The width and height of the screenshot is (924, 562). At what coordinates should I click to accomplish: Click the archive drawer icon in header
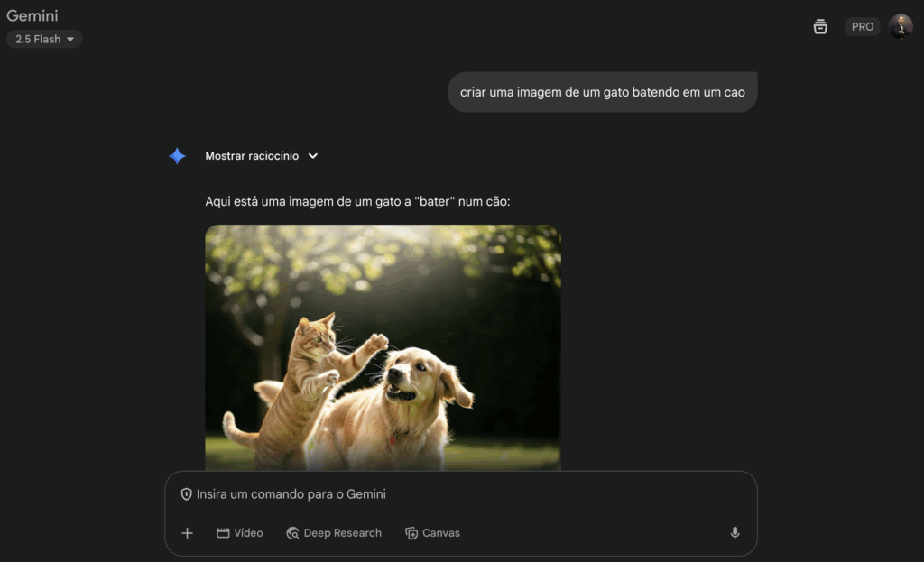[x=820, y=26]
